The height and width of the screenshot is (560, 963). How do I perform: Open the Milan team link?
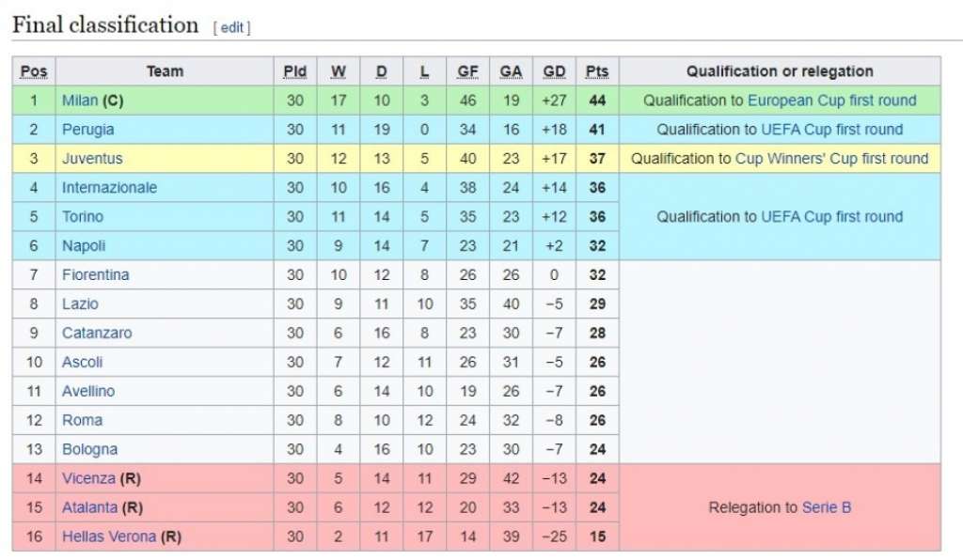[x=80, y=101]
